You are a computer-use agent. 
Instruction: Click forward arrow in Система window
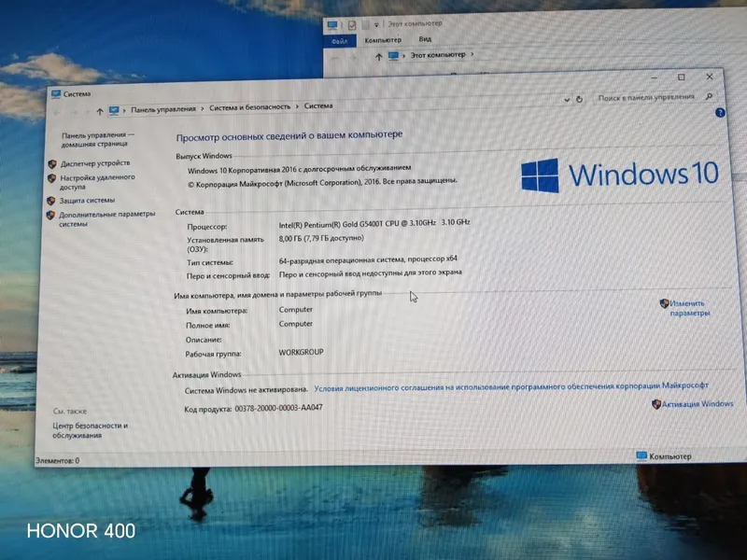point(75,112)
